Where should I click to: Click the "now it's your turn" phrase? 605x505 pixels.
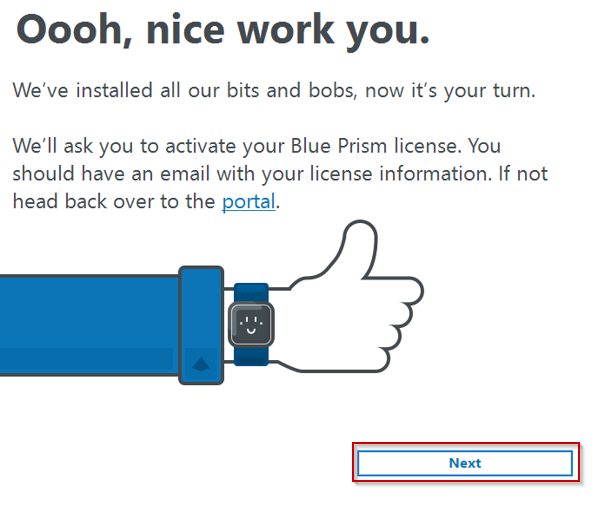coord(450,91)
